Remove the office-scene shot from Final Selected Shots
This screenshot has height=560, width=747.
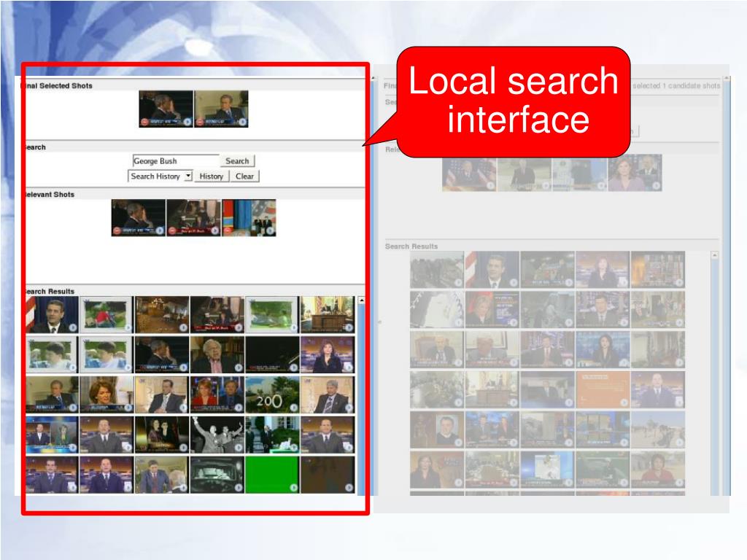200,122
